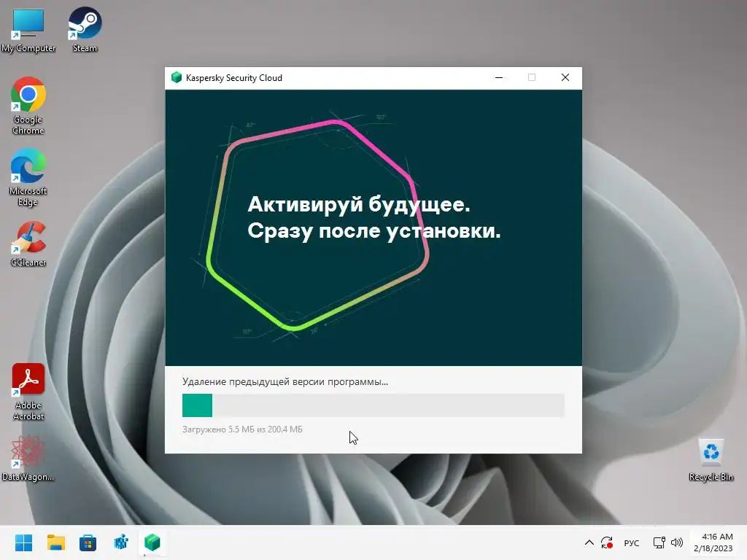Viewport: 747px width, 560px height.
Task: Show hidden system tray icons
Action: pyautogui.click(x=589, y=542)
